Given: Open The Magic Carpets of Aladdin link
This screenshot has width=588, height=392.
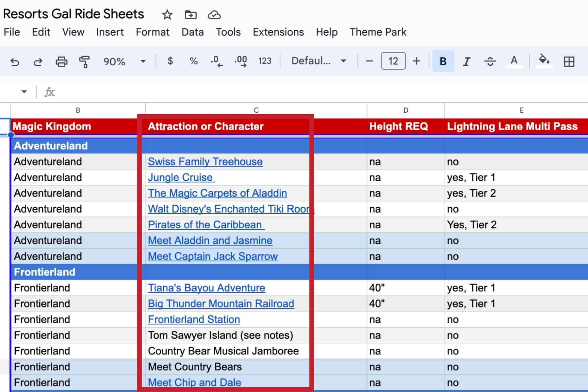Looking at the screenshot, I should 217,193.
